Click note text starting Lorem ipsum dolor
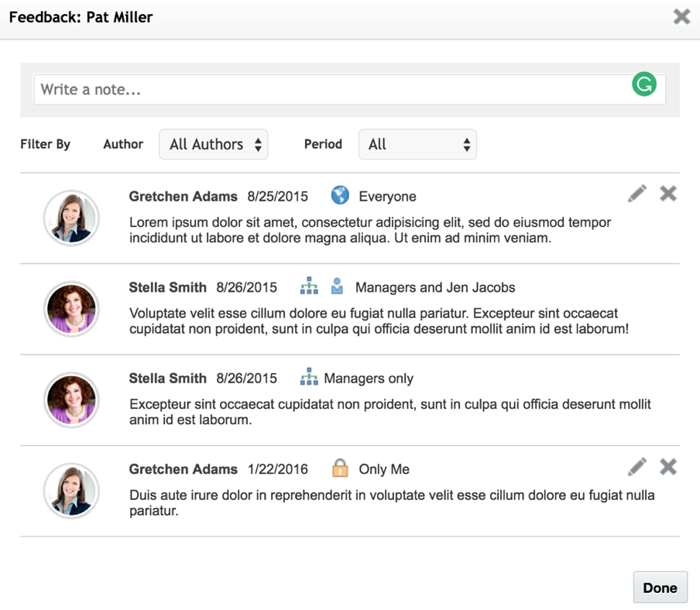The width and height of the screenshot is (700, 610). (370, 230)
